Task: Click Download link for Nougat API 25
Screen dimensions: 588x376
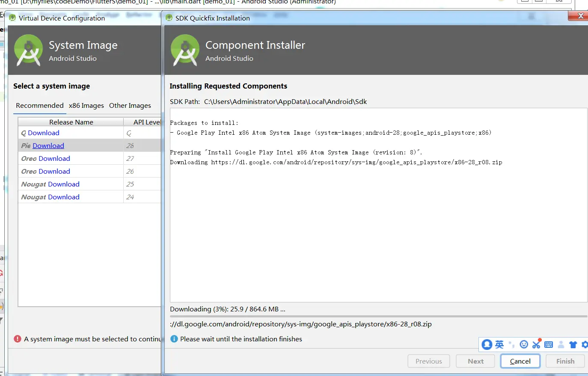Action: tap(64, 184)
